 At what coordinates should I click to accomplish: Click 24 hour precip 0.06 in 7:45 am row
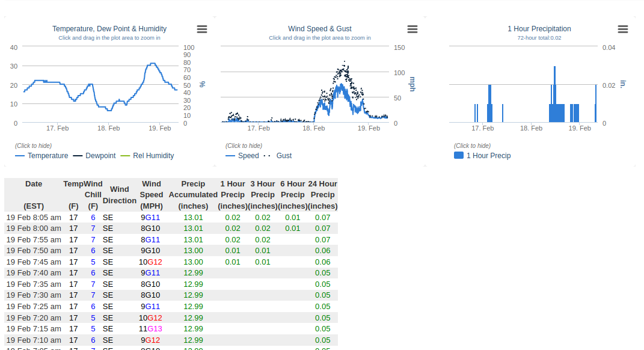tap(323, 262)
